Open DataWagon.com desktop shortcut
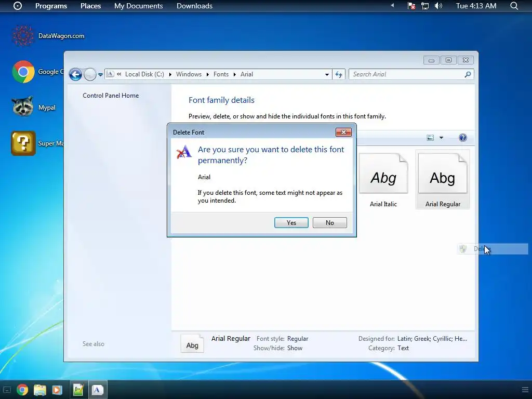The width and height of the screenshot is (532, 399). (48, 36)
